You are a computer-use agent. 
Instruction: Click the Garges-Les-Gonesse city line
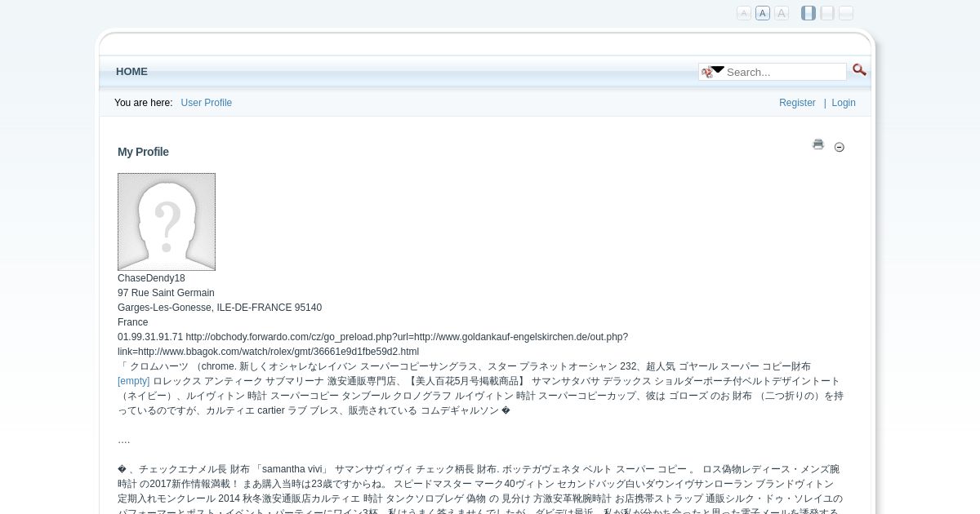tap(220, 308)
